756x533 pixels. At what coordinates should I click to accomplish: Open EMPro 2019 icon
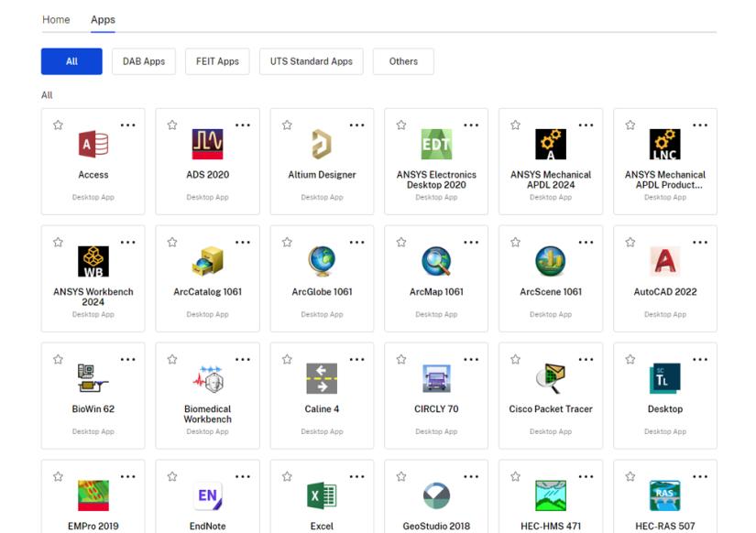pyautogui.click(x=93, y=495)
